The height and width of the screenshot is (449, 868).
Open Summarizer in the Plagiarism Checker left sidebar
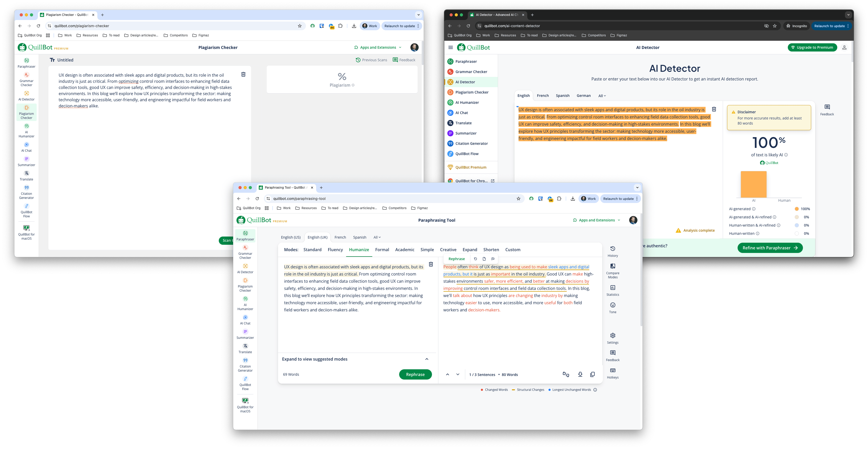[x=26, y=161]
